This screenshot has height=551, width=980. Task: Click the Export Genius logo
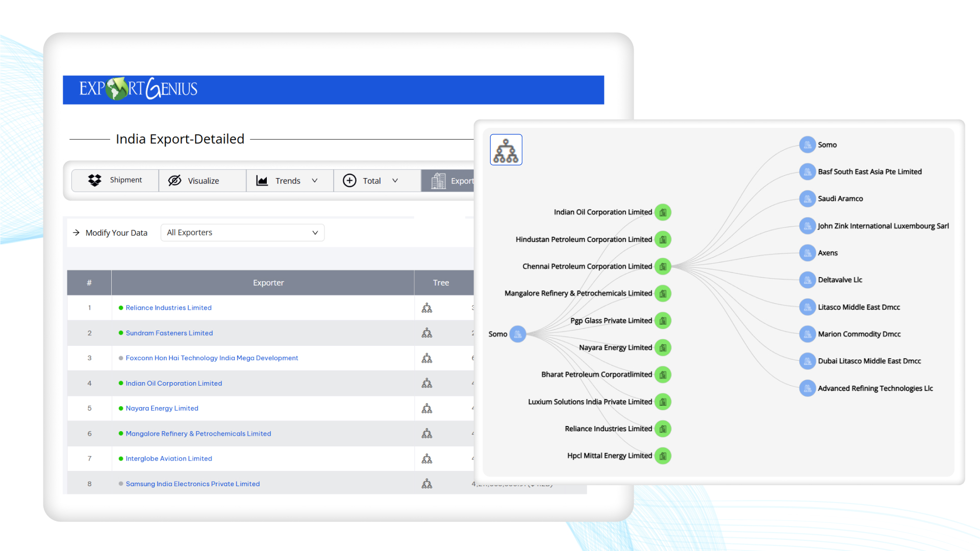pos(138,89)
